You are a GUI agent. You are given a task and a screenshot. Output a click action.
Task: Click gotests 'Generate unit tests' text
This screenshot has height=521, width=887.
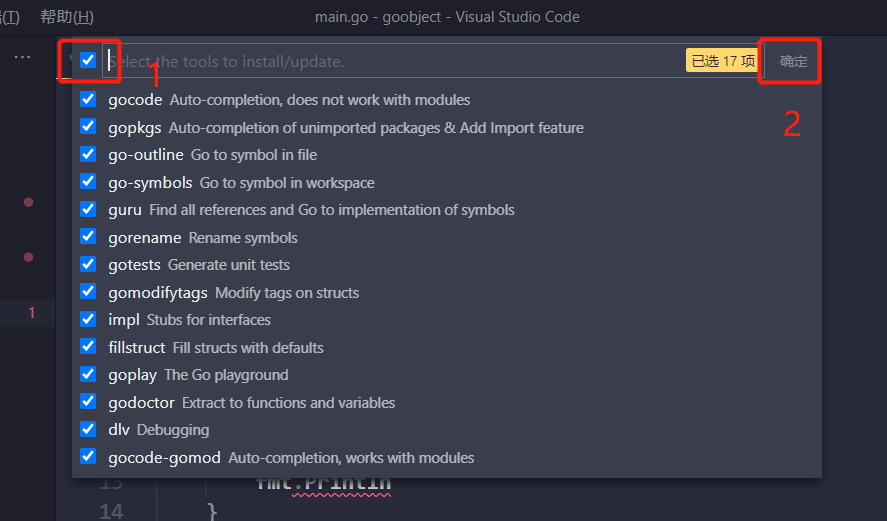click(x=229, y=265)
